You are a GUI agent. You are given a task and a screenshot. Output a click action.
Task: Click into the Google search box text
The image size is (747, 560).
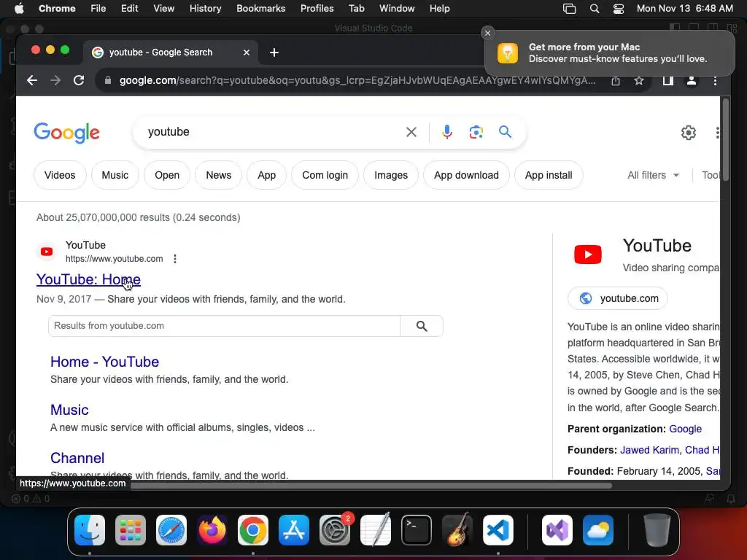point(169,132)
